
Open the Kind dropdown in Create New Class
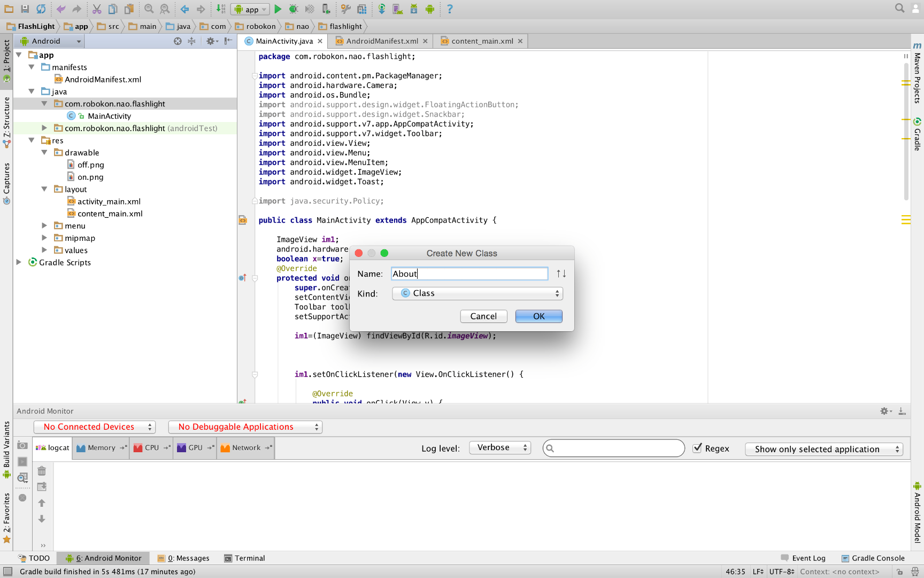pyautogui.click(x=477, y=293)
